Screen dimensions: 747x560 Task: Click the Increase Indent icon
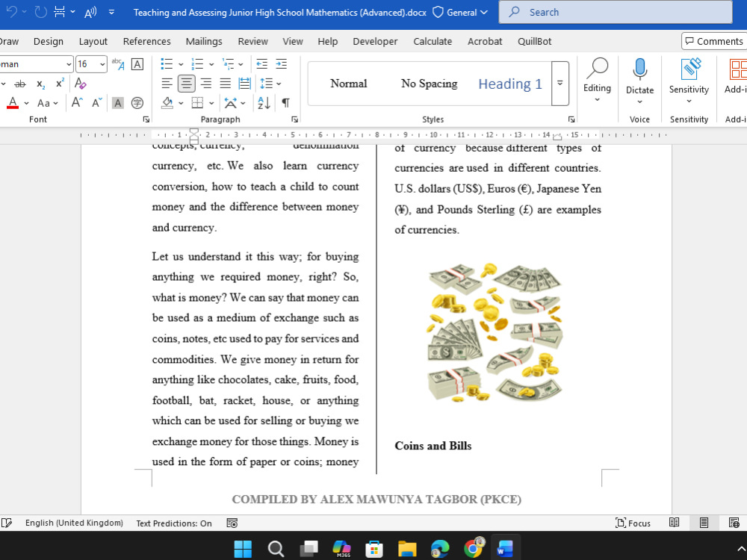pyautogui.click(x=282, y=63)
